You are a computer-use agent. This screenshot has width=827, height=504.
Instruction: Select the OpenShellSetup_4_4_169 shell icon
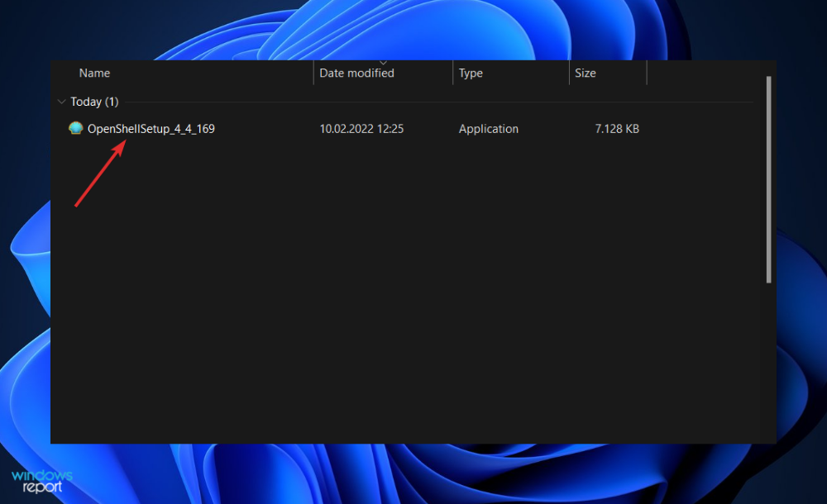pos(76,128)
